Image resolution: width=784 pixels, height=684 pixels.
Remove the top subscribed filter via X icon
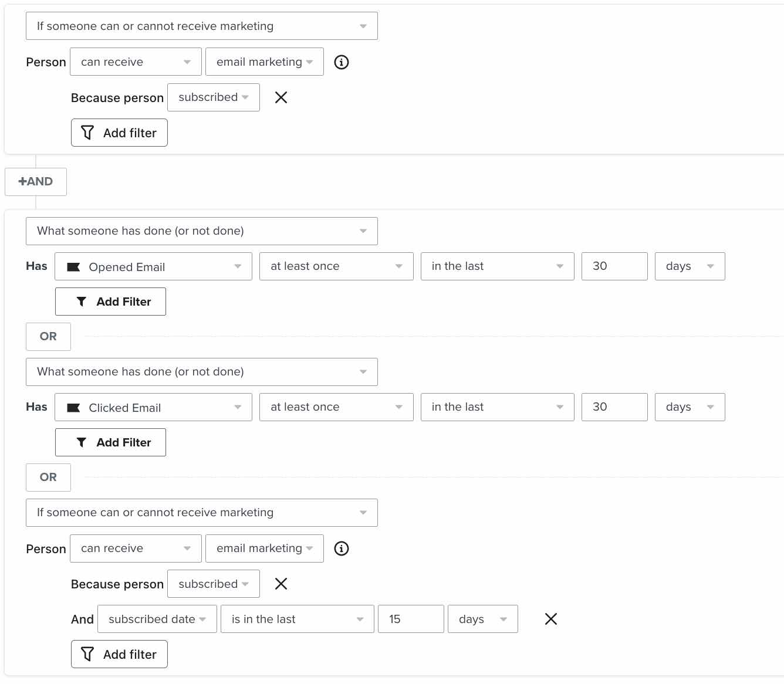pyautogui.click(x=281, y=97)
